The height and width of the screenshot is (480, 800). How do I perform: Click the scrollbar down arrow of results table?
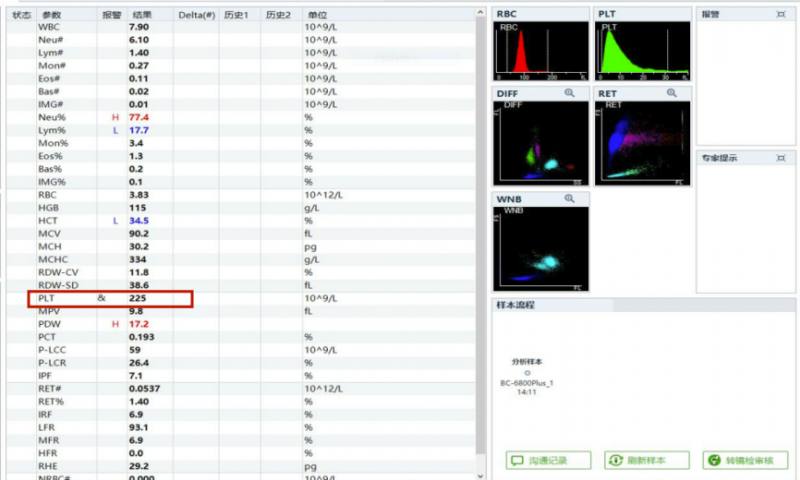tap(480, 476)
